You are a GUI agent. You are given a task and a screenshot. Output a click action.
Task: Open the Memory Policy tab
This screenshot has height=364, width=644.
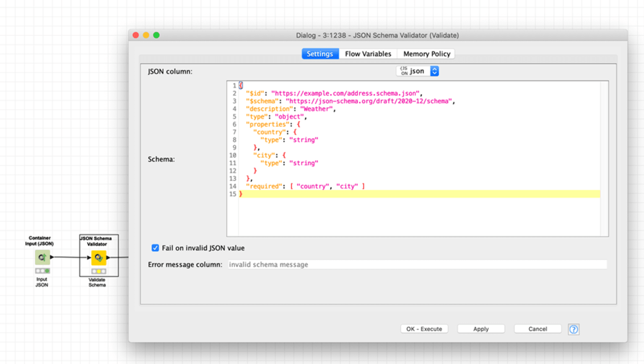[x=427, y=54]
